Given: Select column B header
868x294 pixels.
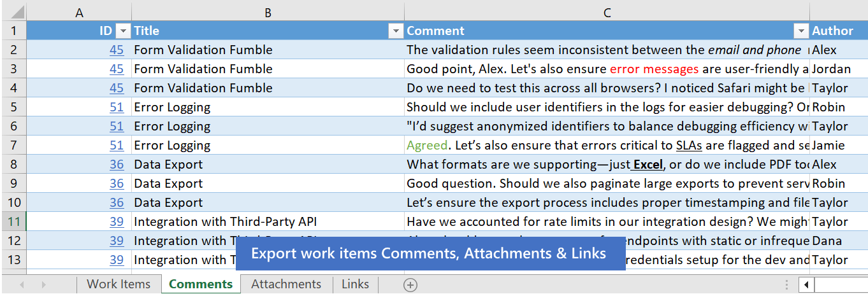Looking at the screenshot, I should (268, 12).
